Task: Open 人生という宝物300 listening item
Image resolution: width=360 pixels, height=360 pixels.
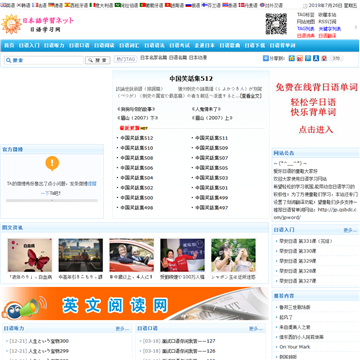Action: [x=49, y=341]
